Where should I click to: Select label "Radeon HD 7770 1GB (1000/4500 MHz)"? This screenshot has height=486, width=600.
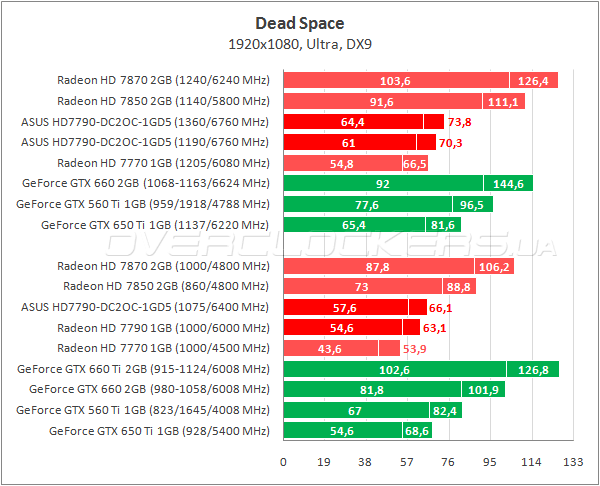[x=163, y=348]
